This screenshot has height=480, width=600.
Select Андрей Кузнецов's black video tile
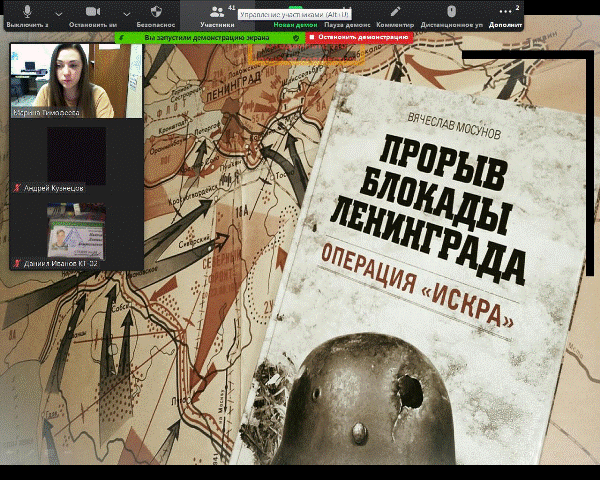click(x=76, y=155)
